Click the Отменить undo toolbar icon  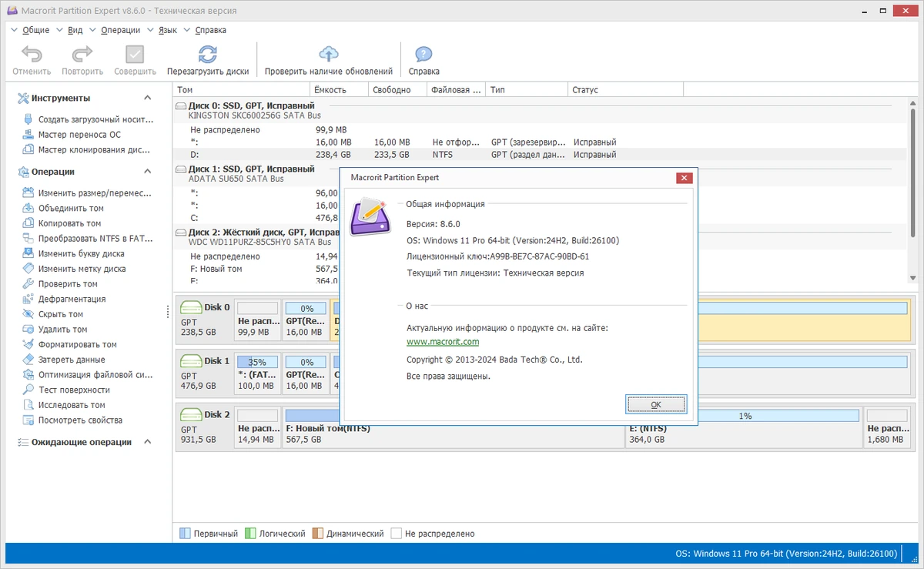[32, 55]
